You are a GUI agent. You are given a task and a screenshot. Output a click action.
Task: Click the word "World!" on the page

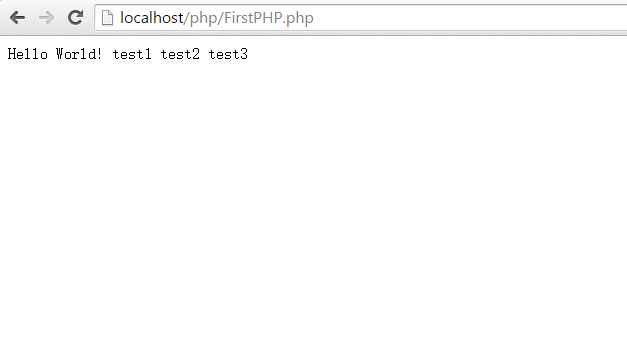pyautogui.click(x=79, y=54)
